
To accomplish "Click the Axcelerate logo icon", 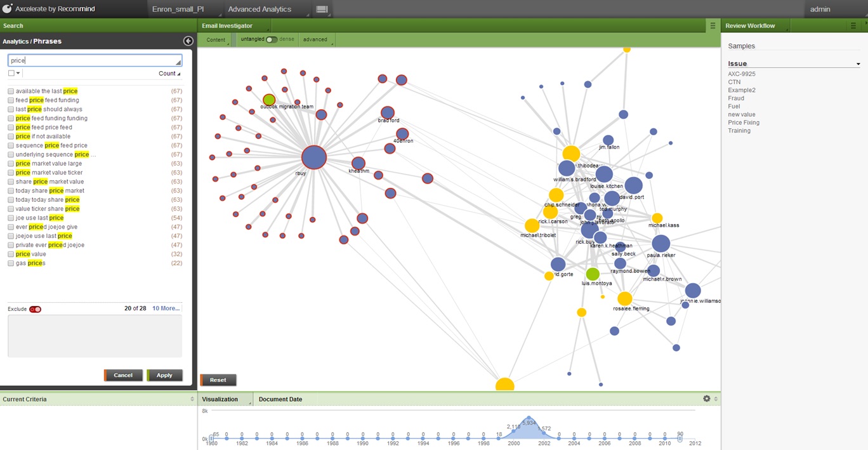I will (7, 9).
